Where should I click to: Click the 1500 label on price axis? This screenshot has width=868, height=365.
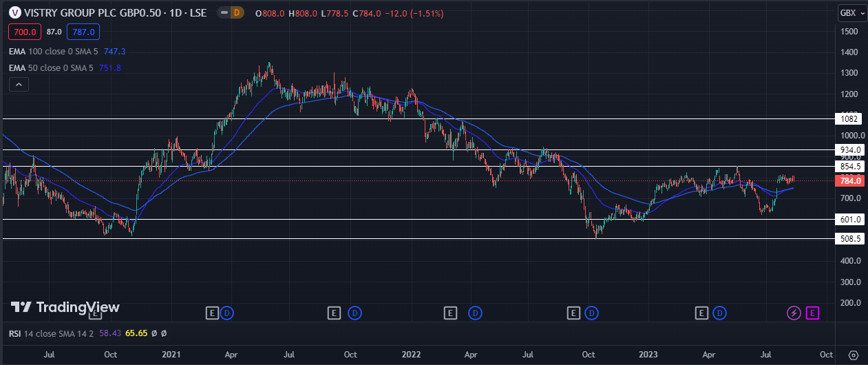pyautogui.click(x=848, y=32)
